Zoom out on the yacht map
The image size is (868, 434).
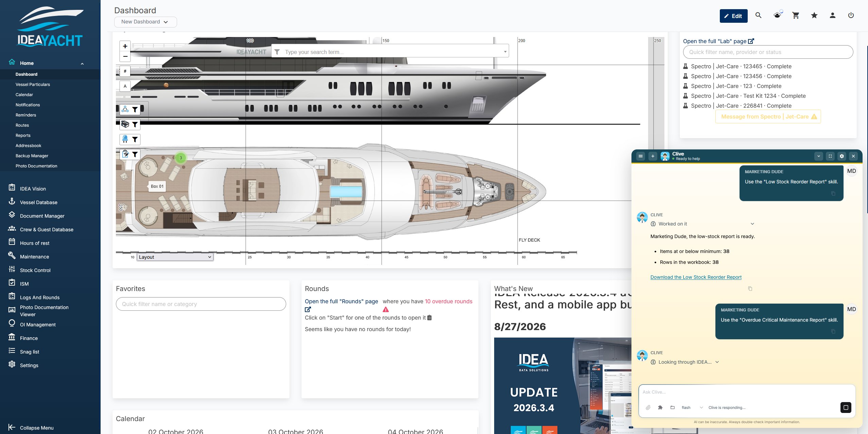click(125, 56)
